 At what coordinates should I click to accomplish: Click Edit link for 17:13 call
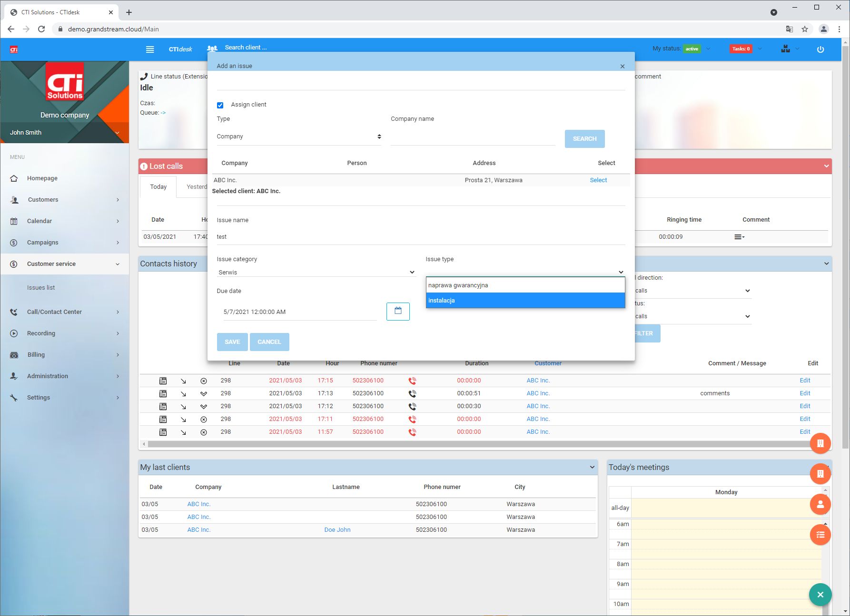[805, 393]
